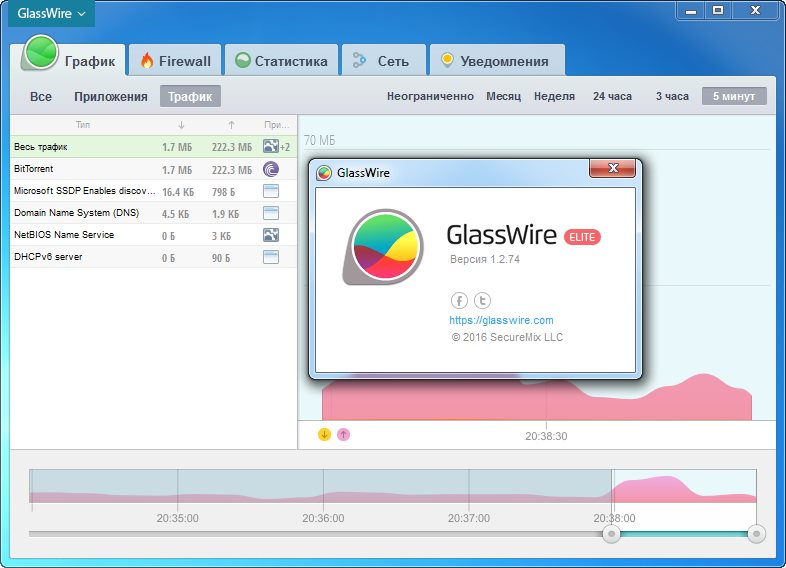Set time range to Неделя
Viewport: 786px width, 568px height.
click(554, 96)
